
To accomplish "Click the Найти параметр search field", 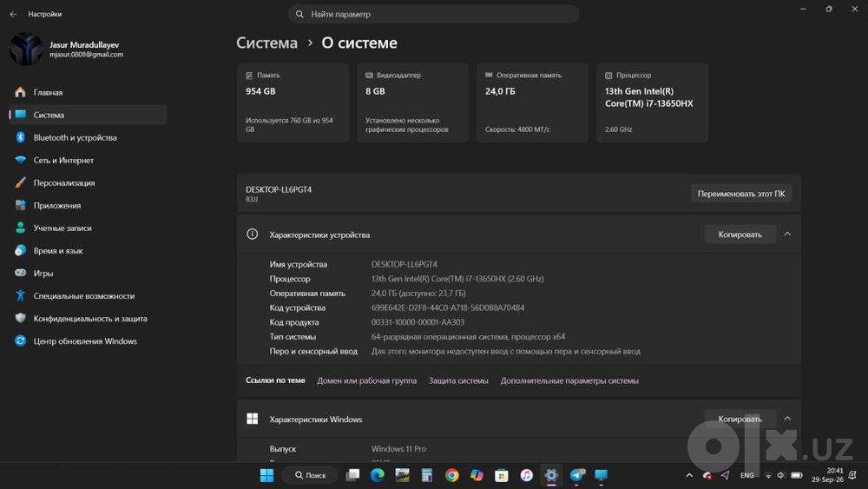I will tap(433, 15).
